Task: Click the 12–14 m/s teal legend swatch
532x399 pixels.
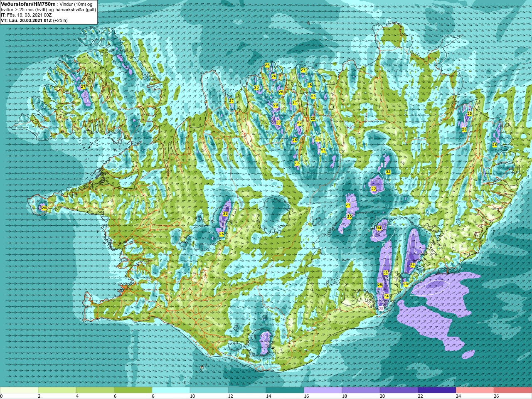Action: click(247, 390)
